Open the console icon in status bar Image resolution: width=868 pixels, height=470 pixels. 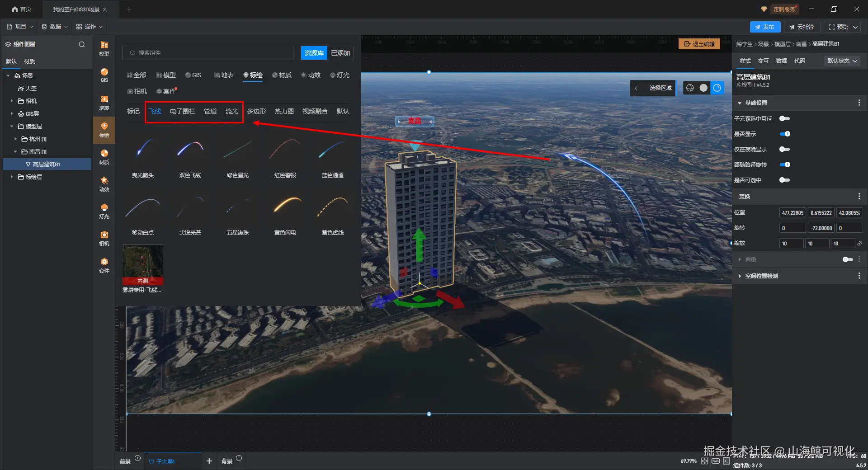[x=726, y=461]
